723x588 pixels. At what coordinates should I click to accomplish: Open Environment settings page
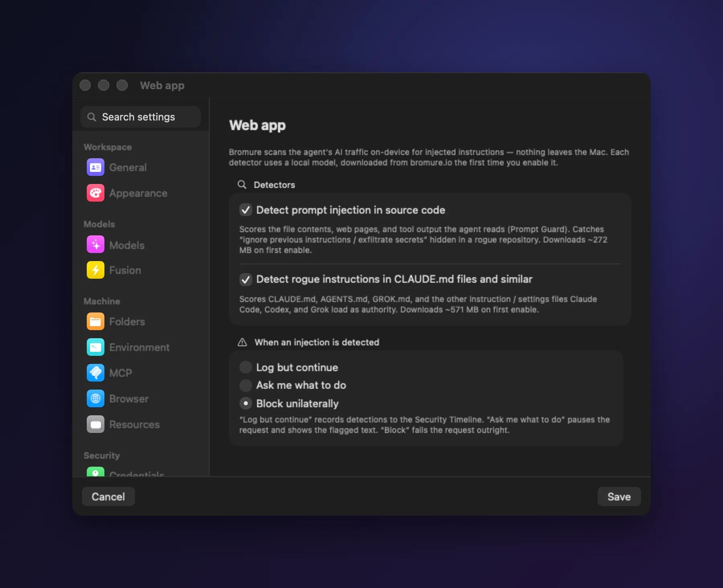pos(139,347)
